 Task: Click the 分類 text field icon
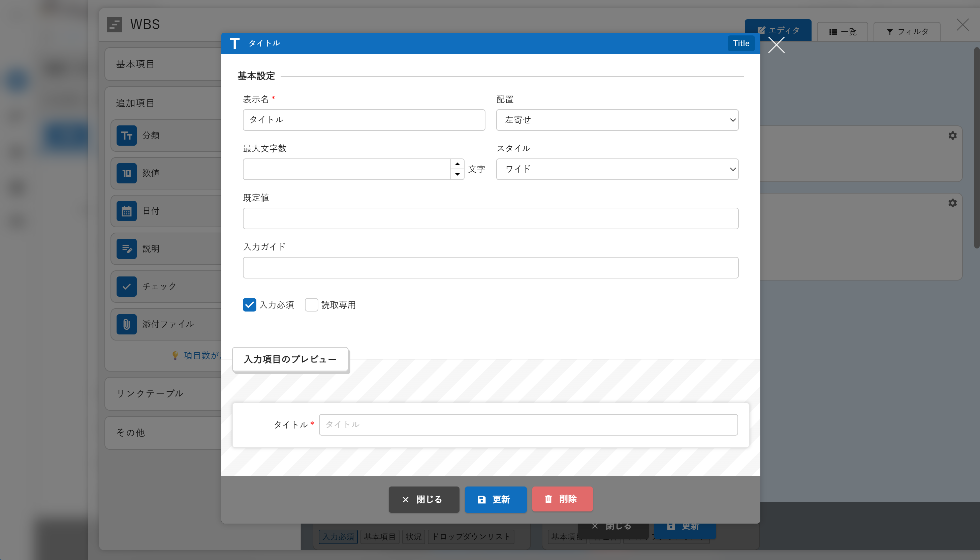pos(126,136)
